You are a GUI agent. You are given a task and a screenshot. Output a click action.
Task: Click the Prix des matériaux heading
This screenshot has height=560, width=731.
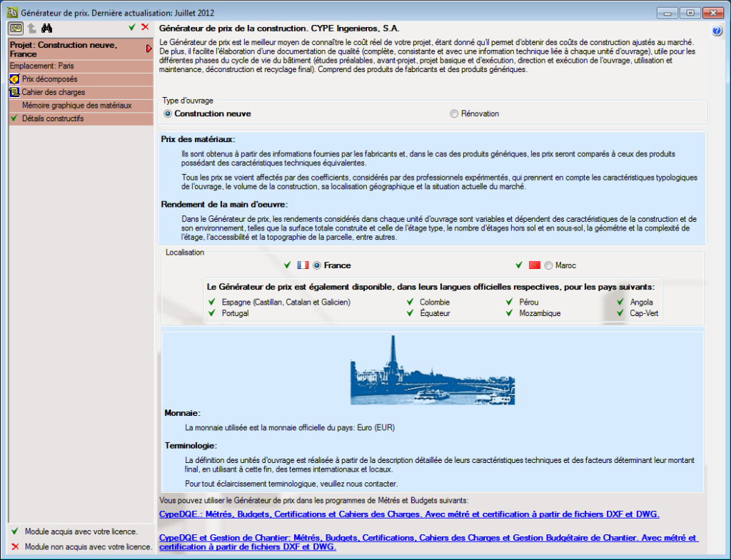[198, 139]
